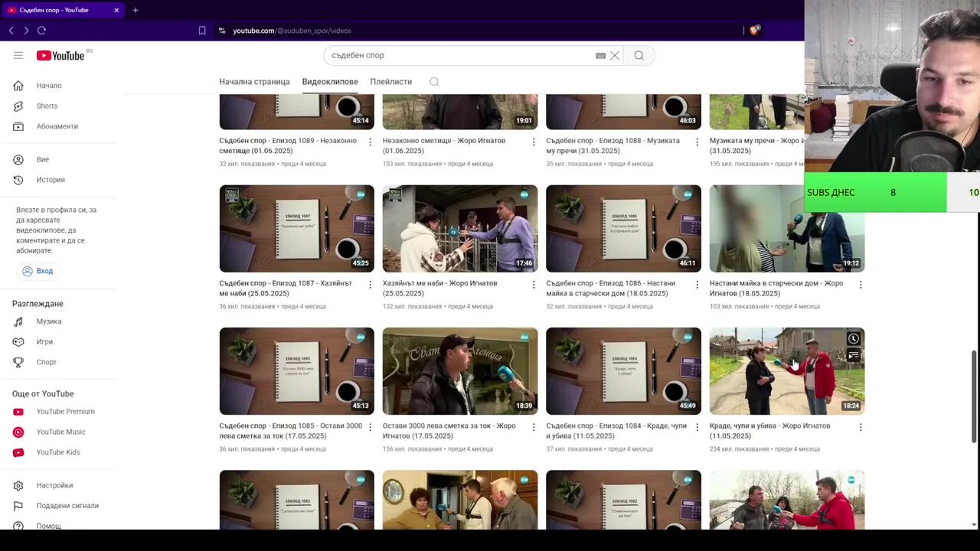Open a new browser tab
The height and width of the screenshot is (551, 980).
pos(135,10)
